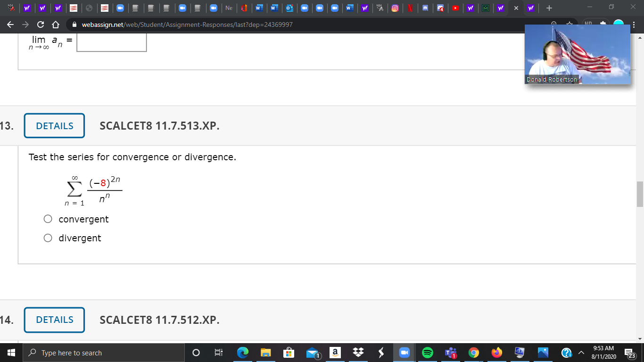Open Dropbox from the taskbar
This screenshot has height=362, width=644.
click(358, 353)
